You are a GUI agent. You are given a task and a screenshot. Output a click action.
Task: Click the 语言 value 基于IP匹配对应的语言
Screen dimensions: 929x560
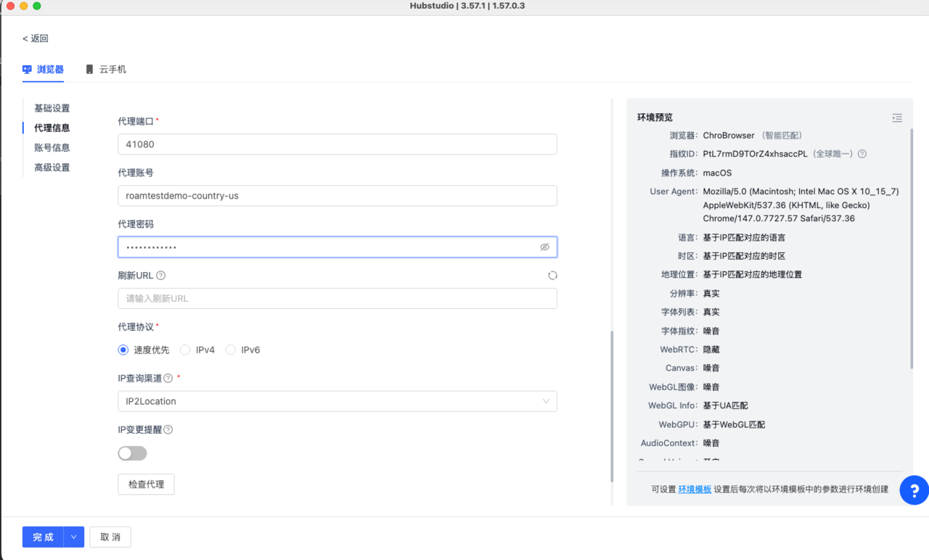pyautogui.click(x=744, y=238)
